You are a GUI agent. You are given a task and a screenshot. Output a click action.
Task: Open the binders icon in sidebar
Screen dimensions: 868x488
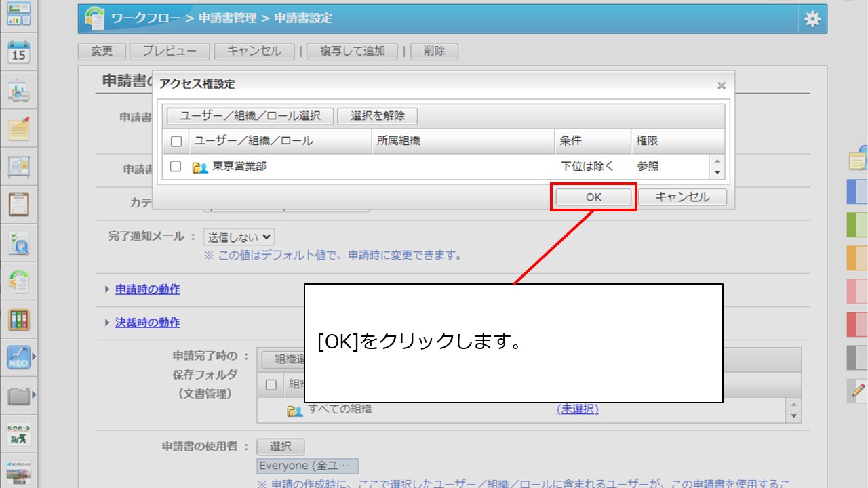[18, 319]
